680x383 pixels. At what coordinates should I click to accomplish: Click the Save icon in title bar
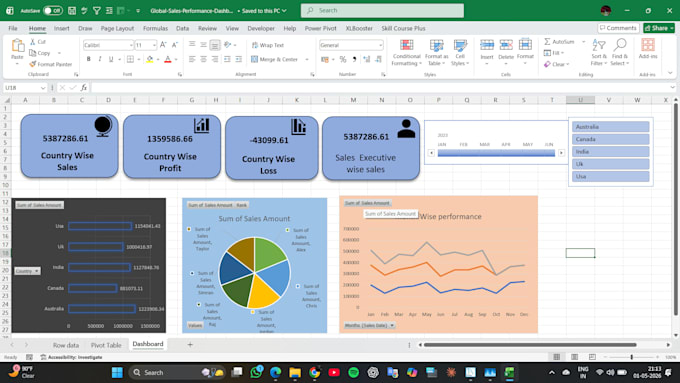(72, 10)
